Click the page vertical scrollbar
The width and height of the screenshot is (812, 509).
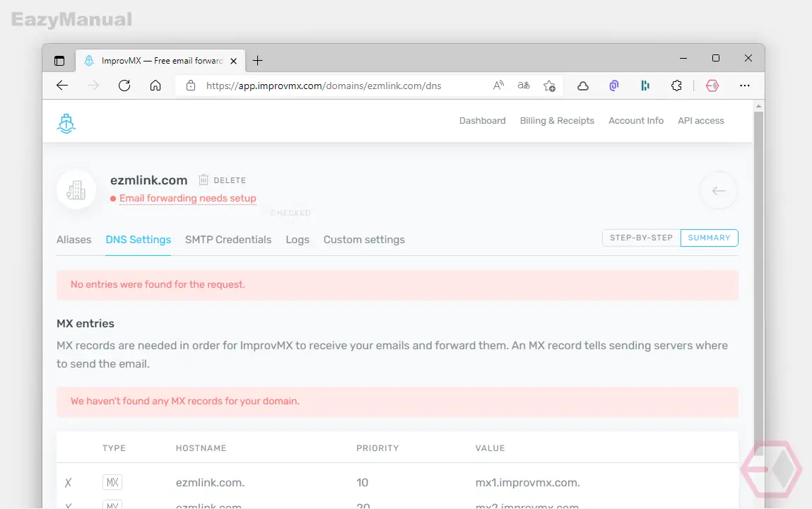tap(759, 305)
